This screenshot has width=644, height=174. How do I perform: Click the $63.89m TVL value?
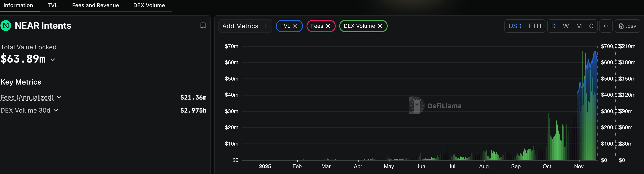23,59
